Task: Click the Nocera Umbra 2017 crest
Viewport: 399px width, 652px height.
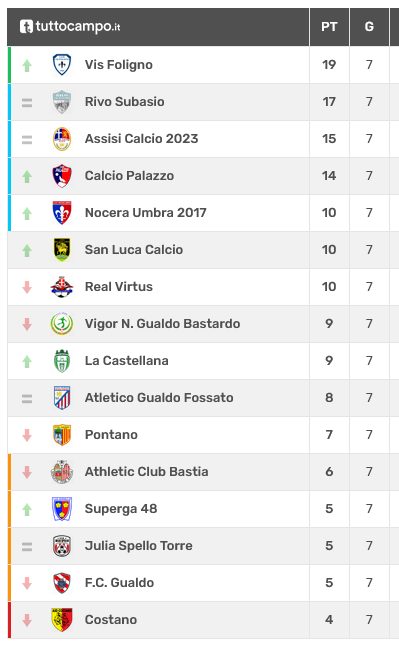Action: pyautogui.click(x=62, y=213)
